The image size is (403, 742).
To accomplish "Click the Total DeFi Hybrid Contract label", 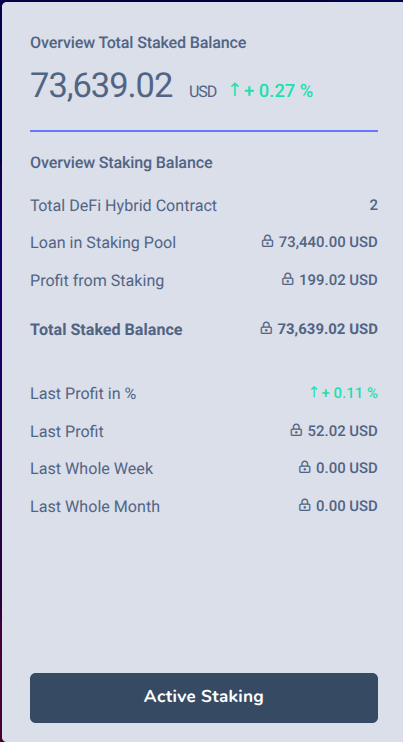I will 123,205.
